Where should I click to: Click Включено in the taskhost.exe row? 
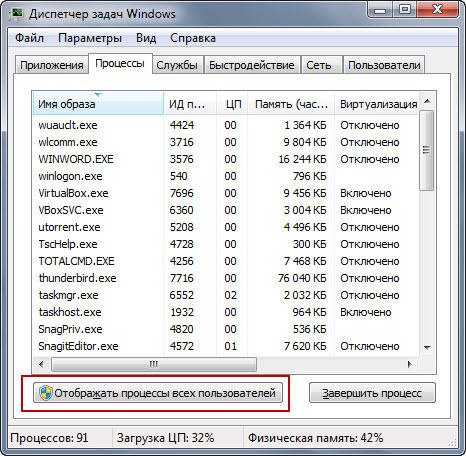(366, 312)
